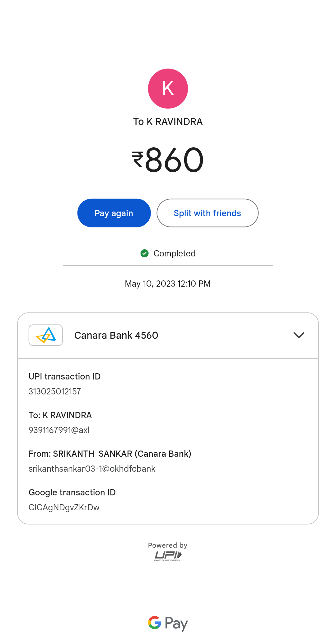Tap the recipient UPI address 9391167991@axl
The image size is (336, 644).
(x=59, y=430)
